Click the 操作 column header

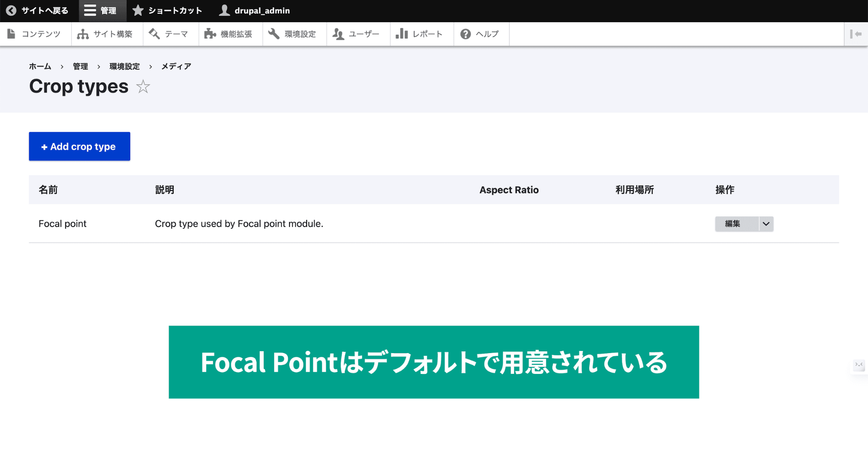coord(725,190)
